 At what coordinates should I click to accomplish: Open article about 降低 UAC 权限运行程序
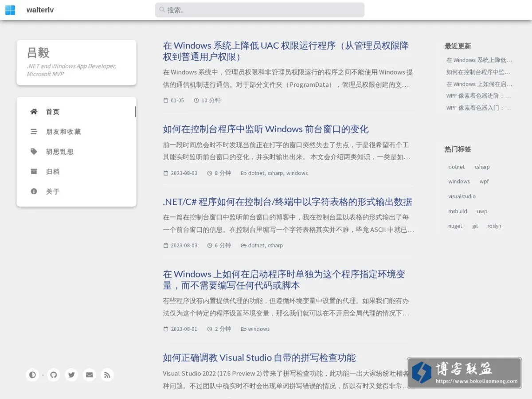tap(286, 51)
